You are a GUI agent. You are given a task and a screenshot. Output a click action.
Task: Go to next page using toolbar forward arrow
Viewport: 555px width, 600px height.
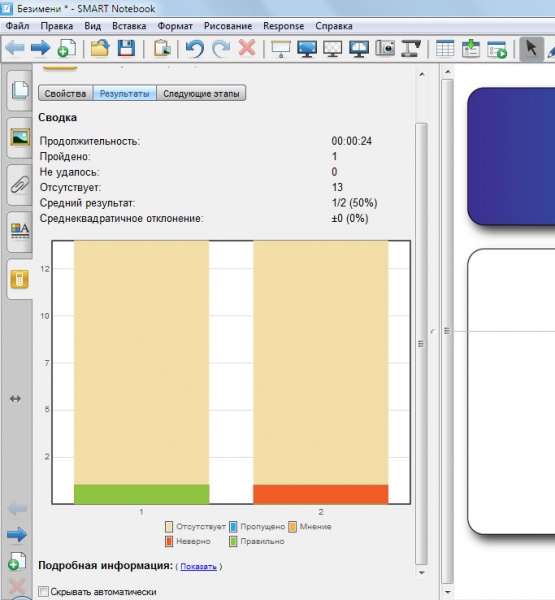pyautogui.click(x=41, y=49)
